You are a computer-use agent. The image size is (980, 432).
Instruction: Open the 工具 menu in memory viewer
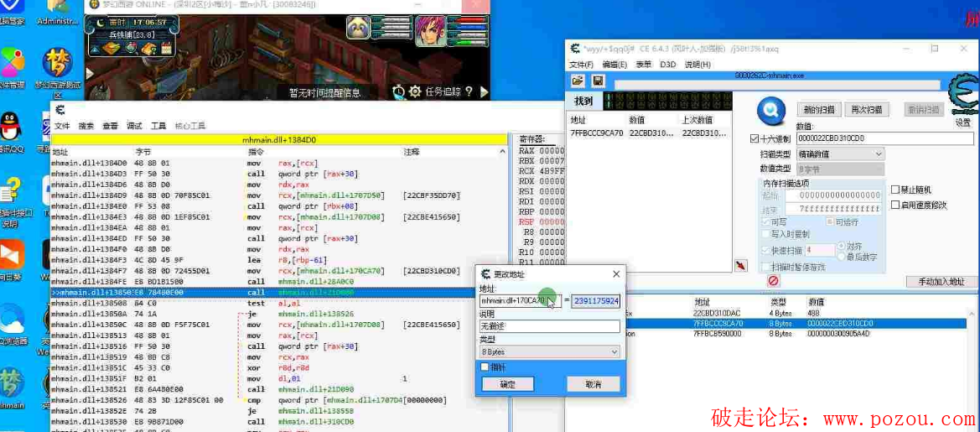[158, 126]
